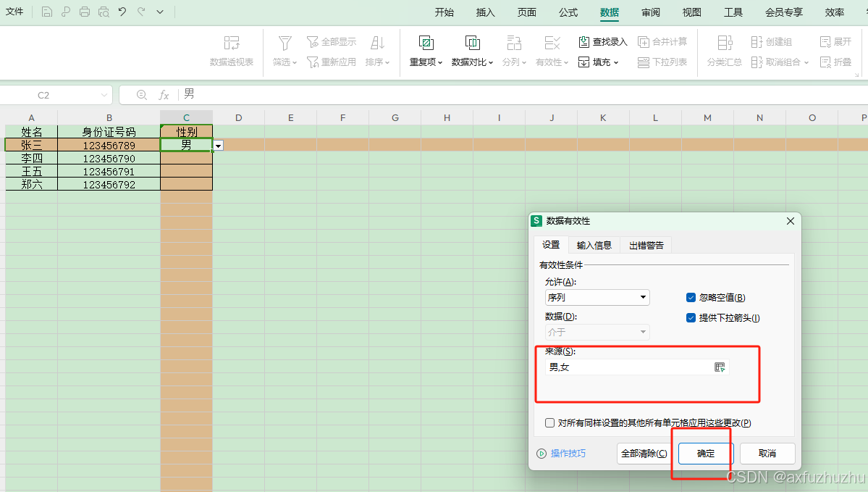868x492 pixels.
Task: Undo the last action
Action: point(122,12)
